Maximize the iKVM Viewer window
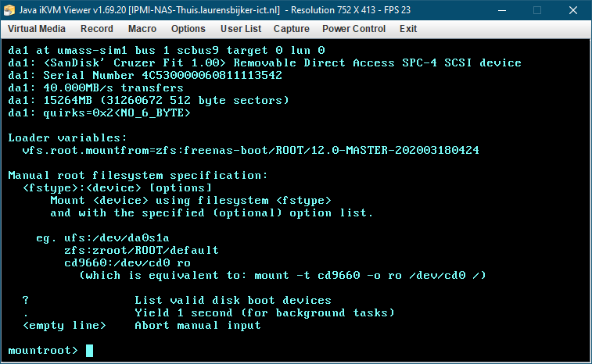592x364 pixels. coord(537,11)
